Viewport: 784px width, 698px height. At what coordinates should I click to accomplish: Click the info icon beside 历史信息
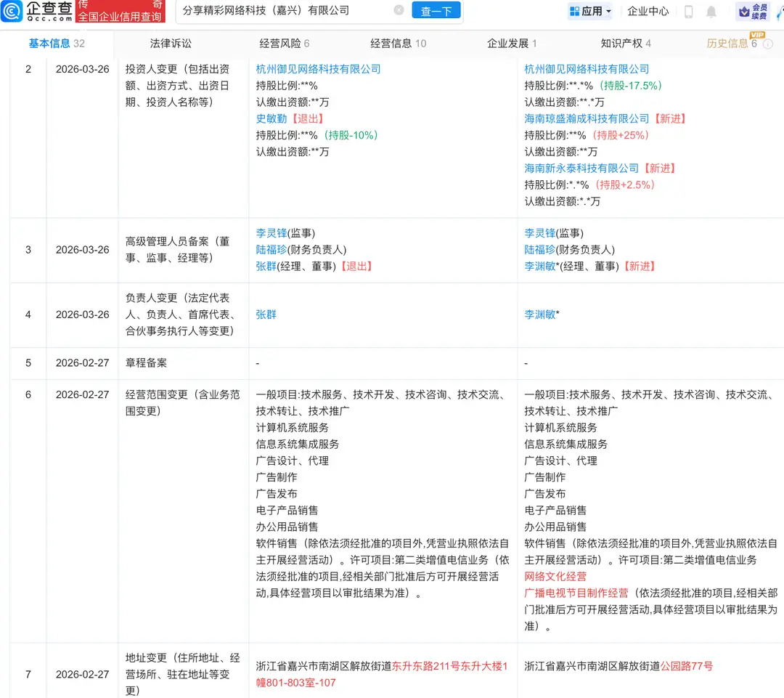768,44
